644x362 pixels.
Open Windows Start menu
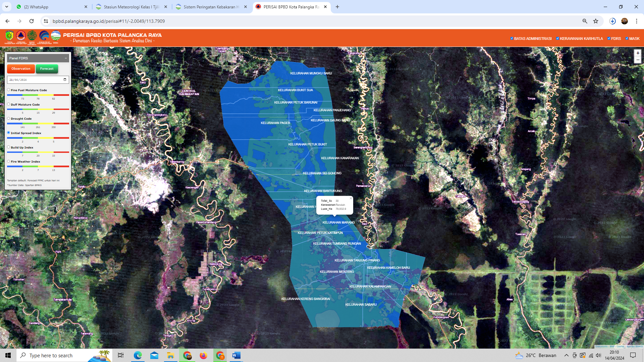8,355
